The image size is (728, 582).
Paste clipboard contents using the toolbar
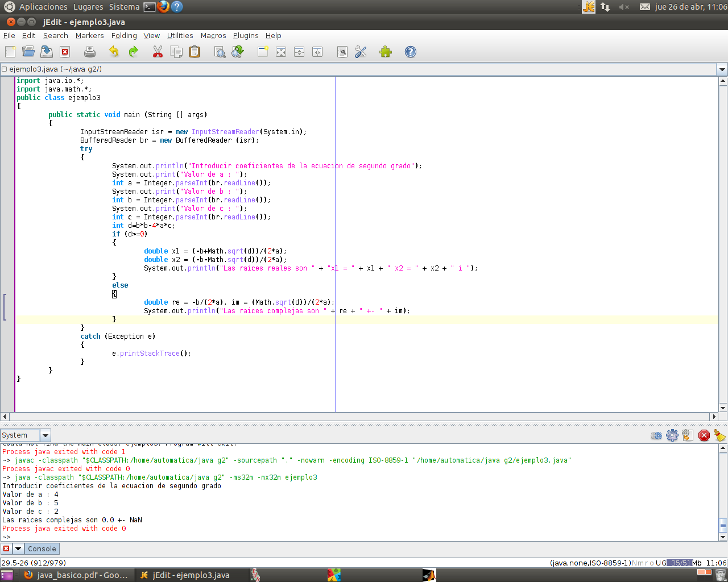(x=194, y=52)
